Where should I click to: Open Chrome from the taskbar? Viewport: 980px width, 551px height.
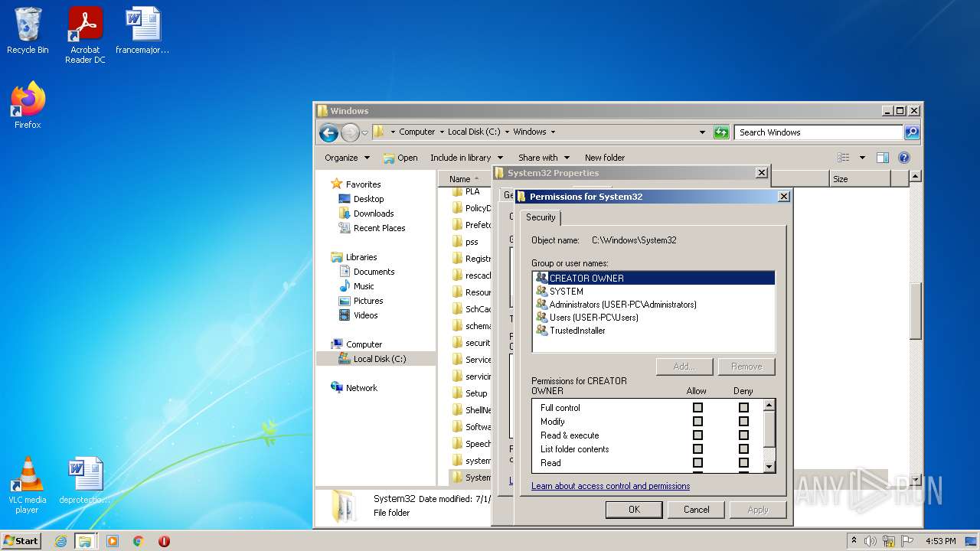(x=139, y=541)
